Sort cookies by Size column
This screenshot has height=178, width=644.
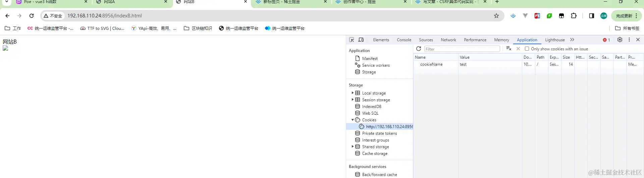pos(568,57)
